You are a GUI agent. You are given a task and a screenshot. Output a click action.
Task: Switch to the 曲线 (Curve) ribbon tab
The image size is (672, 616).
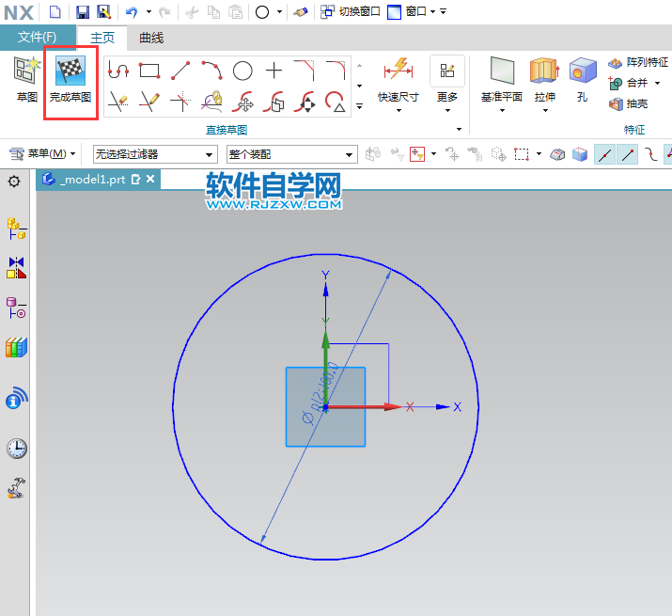(x=151, y=38)
